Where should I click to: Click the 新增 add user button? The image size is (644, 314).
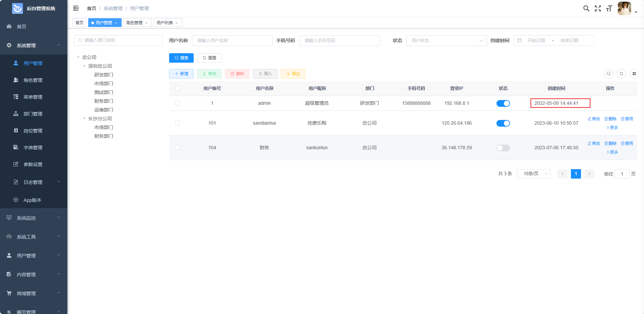181,74
